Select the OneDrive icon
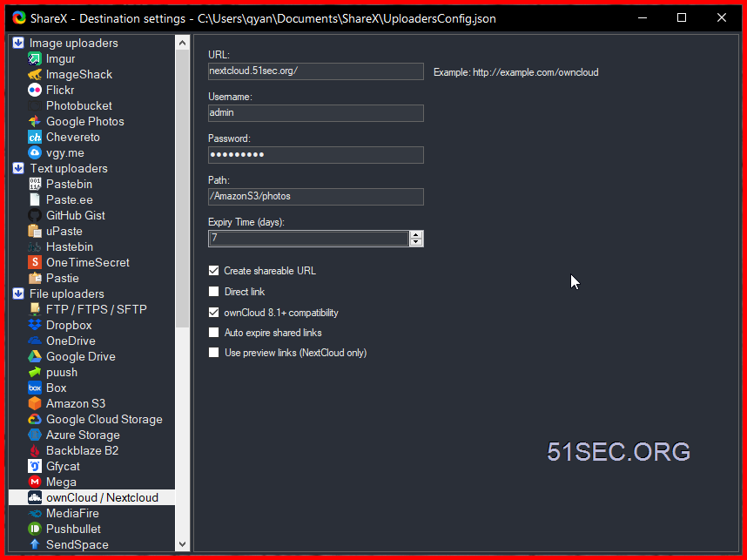 (35, 341)
